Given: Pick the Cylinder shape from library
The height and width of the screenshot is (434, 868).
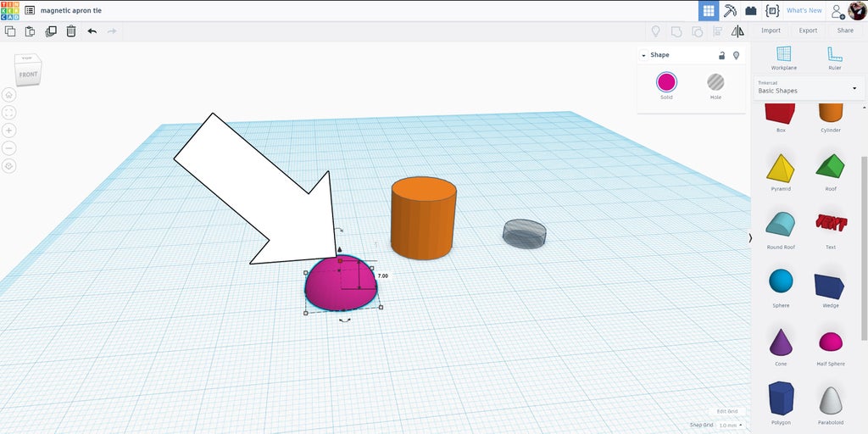Looking at the screenshot, I should [831, 117].
